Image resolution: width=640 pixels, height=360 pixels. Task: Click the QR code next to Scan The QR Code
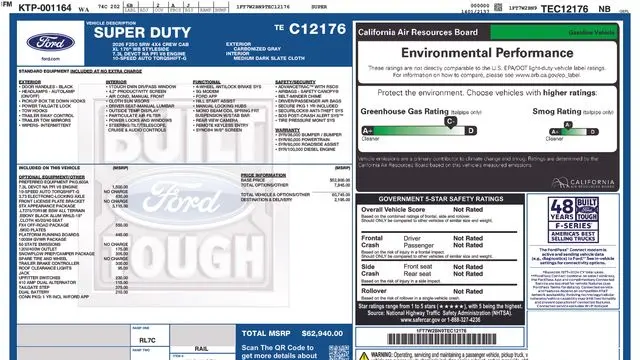339,352
